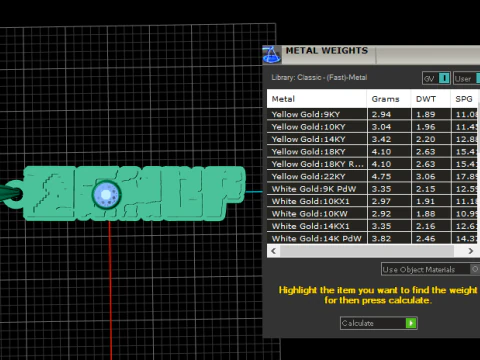Click the 1.91 DWT value
Image resolution: width=480 pixels, height=360 pixels.
click(x=425, y=201)
